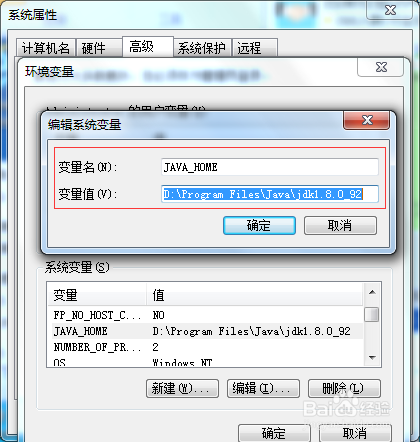The height and width of the screenshot is (442, 420).
Task: Select the JAVA_HOME row in system variables
Action: 205,331
